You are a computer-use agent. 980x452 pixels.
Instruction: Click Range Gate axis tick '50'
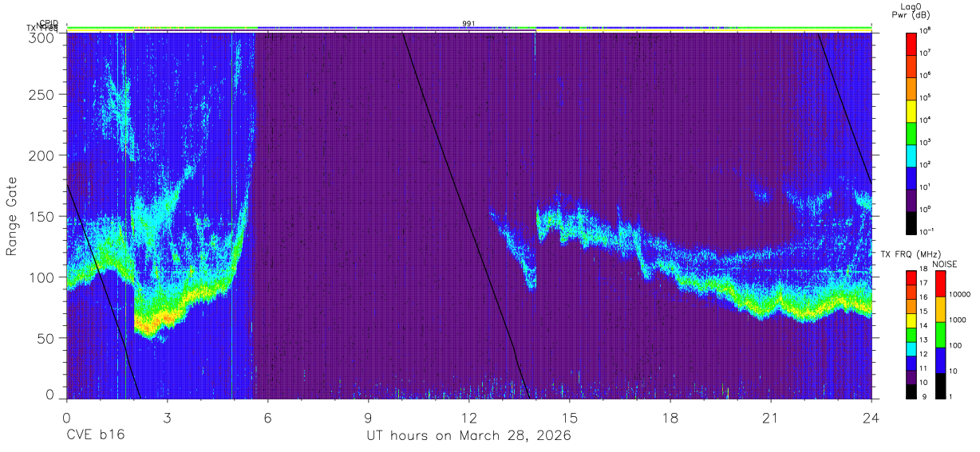[x=46, y=338]
